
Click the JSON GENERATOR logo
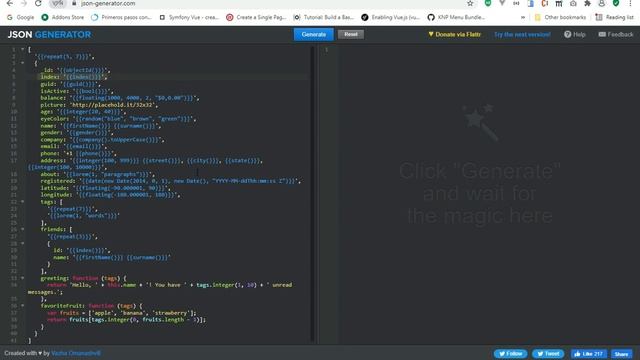coord(49,35)
